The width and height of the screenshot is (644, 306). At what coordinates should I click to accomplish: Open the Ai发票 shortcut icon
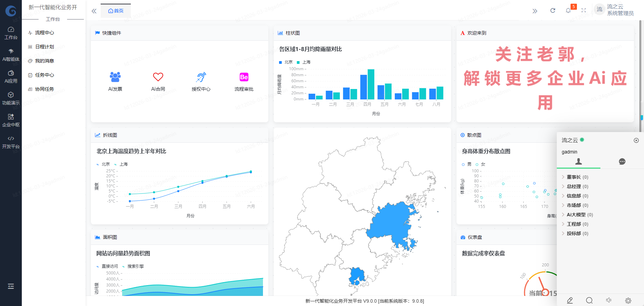click(115, 77)
